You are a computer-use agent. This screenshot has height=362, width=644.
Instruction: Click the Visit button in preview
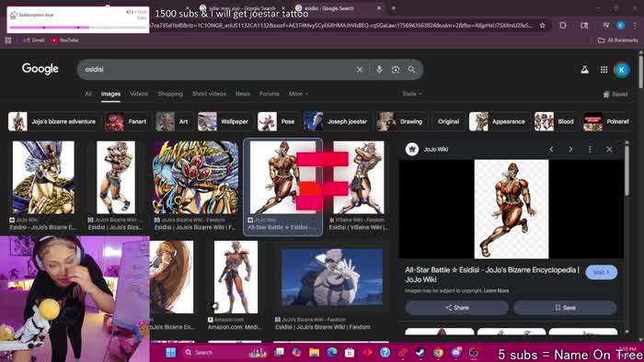pos(602,272)
